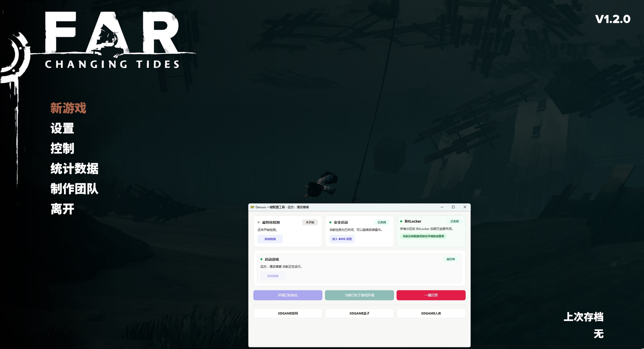Viewport: 644px width, 349px height.
Task: Click the 当前已处于游戏环境 status button
Action: tap(359, 295)
